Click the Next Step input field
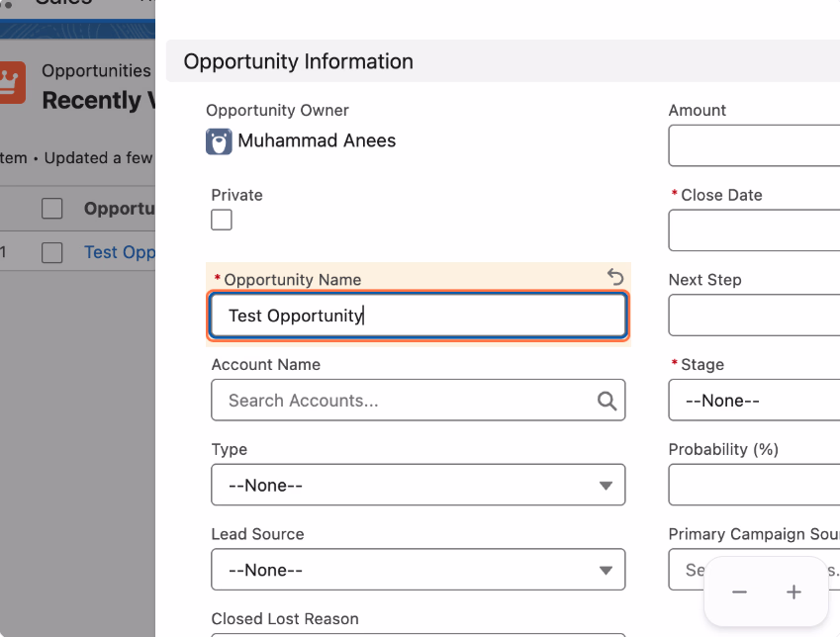This screenshot has height=637, width=840. [754, 315]
